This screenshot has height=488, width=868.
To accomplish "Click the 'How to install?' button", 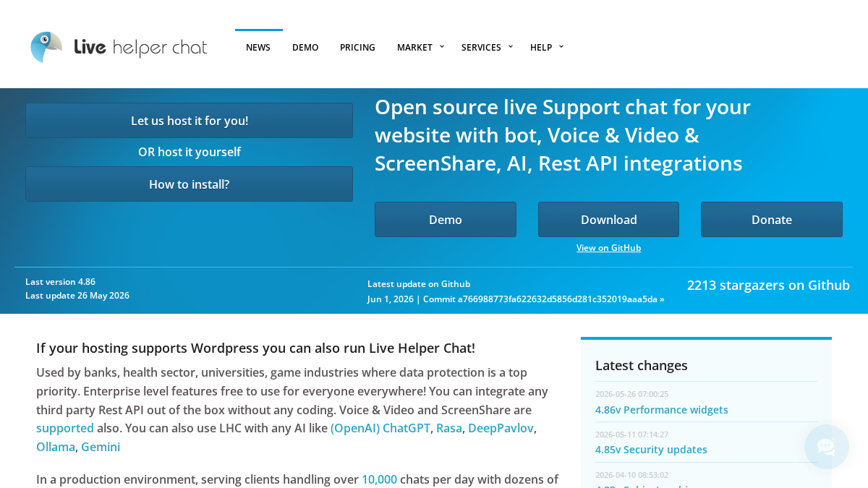I will point(190,184).
